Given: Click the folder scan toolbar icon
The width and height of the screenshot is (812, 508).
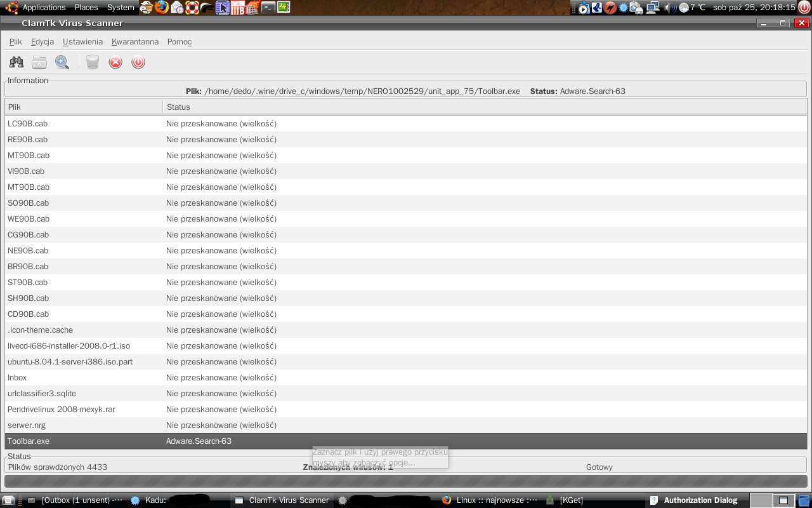Looking at the screenshot, I should [39, 62].
